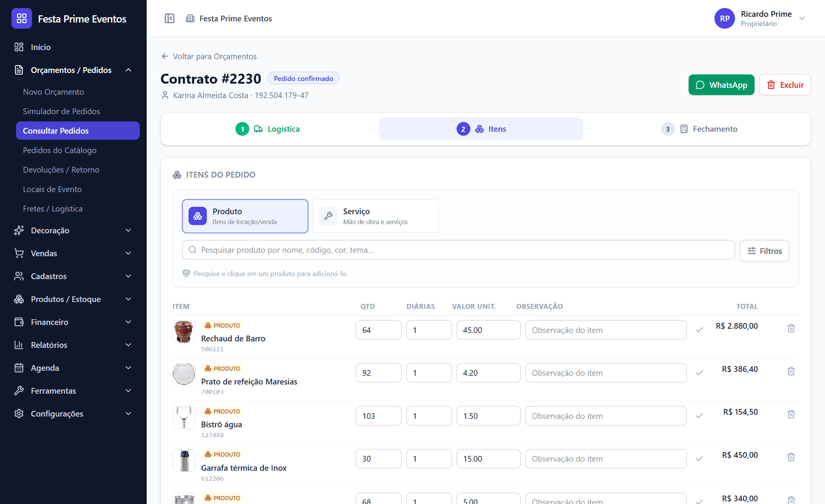The image size is (825, 504).
Task: Click the Excluir button
Action: 785,85
